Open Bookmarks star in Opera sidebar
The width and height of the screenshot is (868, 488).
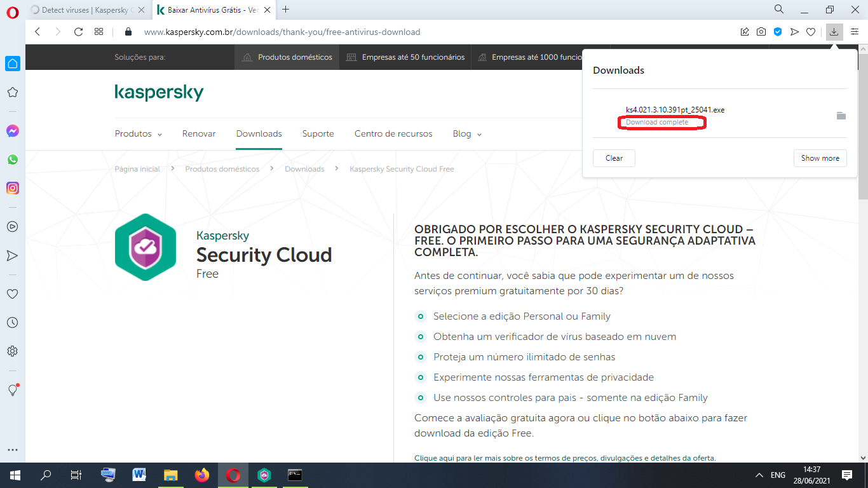12,92
